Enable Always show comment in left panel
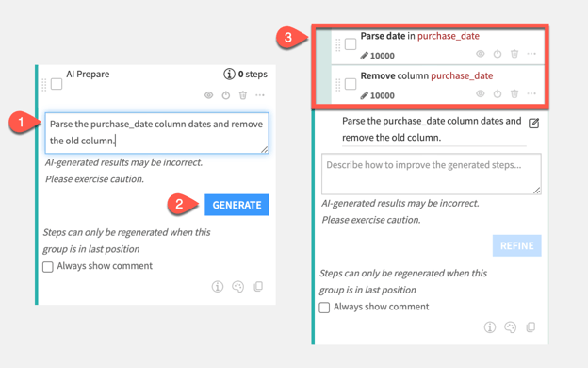The width and height of the screenshot is (588, 368). pos(48,267)
